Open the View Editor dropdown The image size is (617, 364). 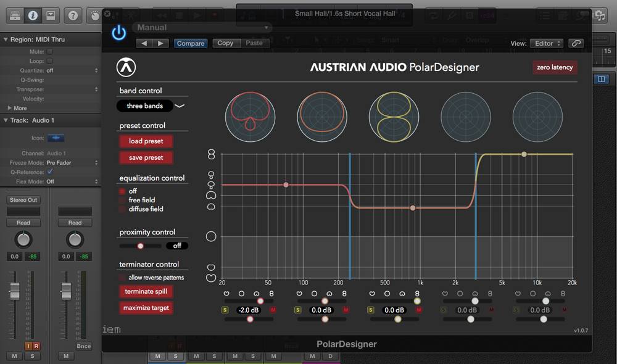pos(547,43)
